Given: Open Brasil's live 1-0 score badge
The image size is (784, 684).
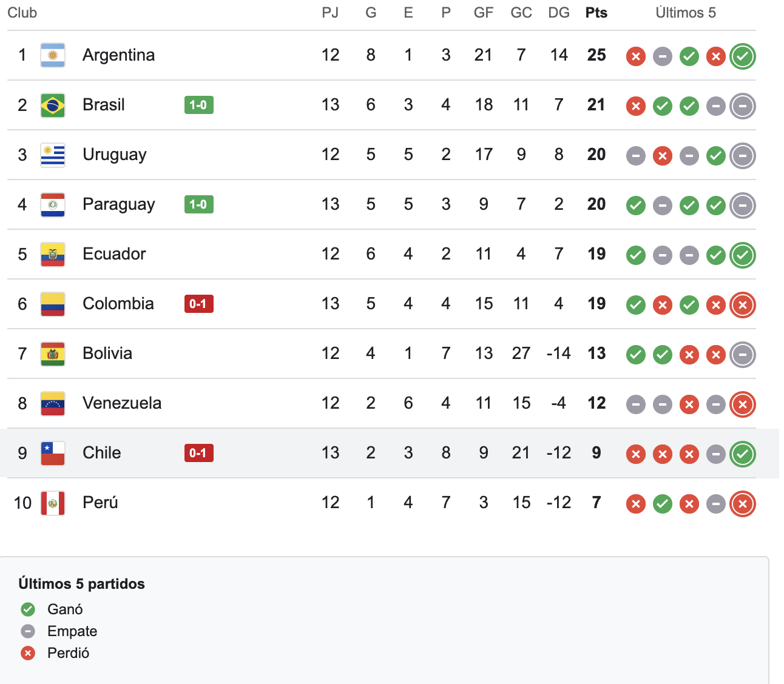Looking at the screenshot, I should (198, 105).
